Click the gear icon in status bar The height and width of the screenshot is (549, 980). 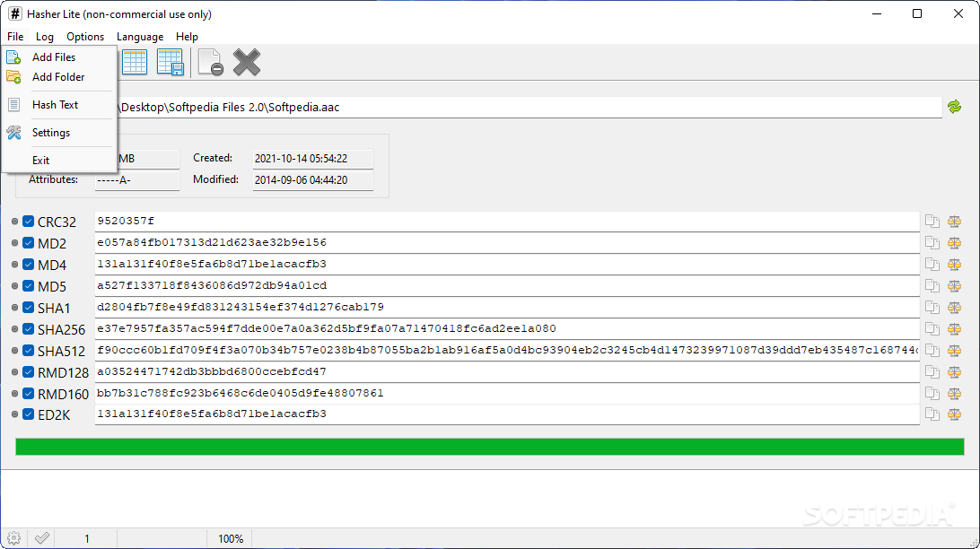[x=13, y=538]
